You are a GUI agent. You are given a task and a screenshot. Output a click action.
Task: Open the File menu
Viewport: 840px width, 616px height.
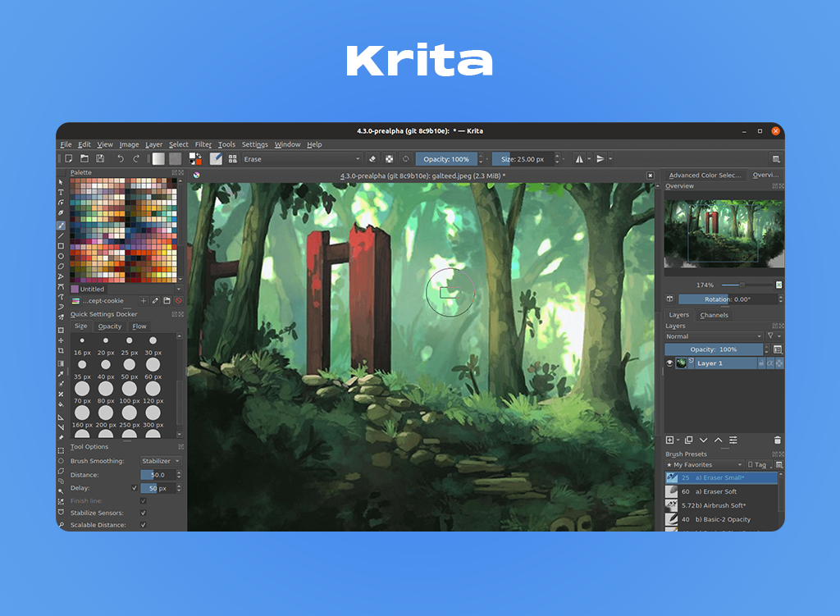[66, 144]
